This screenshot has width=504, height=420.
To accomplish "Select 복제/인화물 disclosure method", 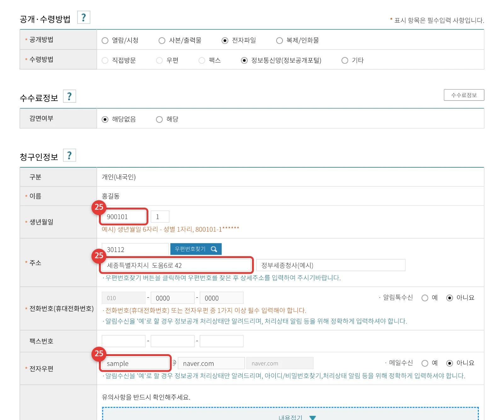I will coord(279,41).
